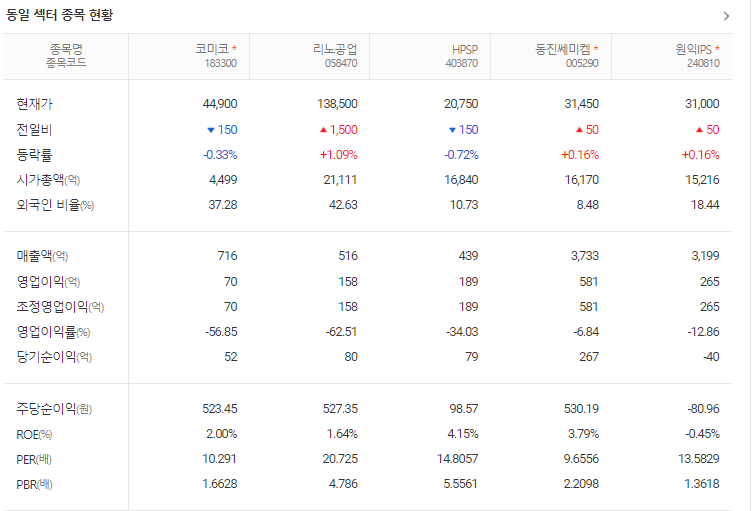This screenshot has width=752, height=511.
Task: Click current price 31,450 for 동진쎄미켐
Action: click(581, 104)
